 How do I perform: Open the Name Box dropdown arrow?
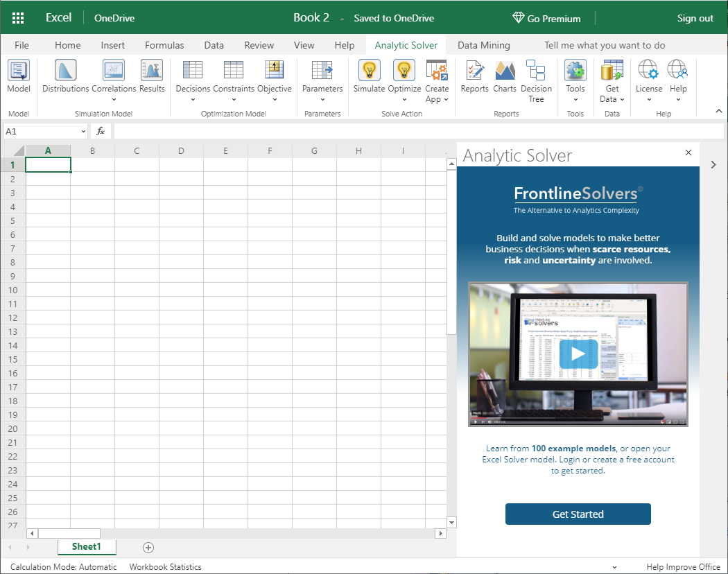tap(83, 131)
